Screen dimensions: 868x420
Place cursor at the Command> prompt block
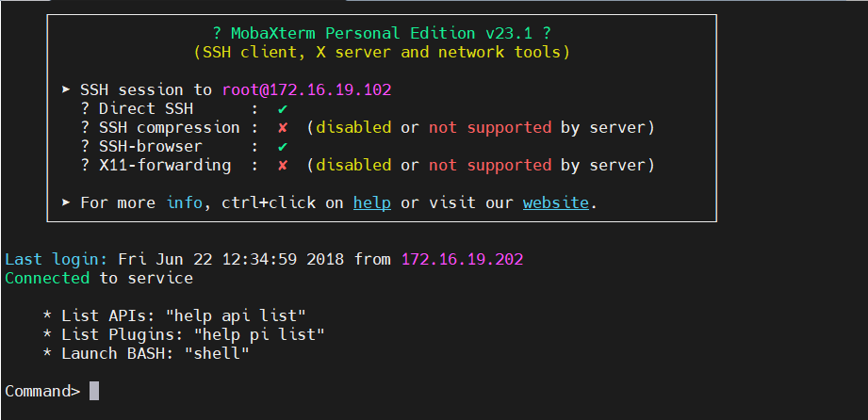click(x=94, y=391)
